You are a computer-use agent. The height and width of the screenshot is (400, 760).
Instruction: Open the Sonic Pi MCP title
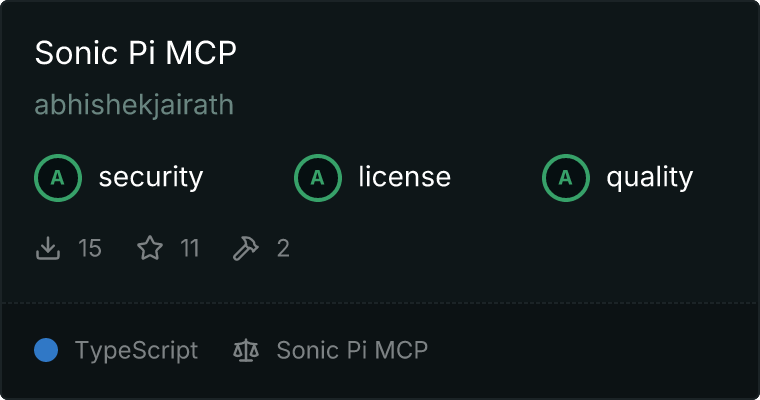click(x=136, y=52)
